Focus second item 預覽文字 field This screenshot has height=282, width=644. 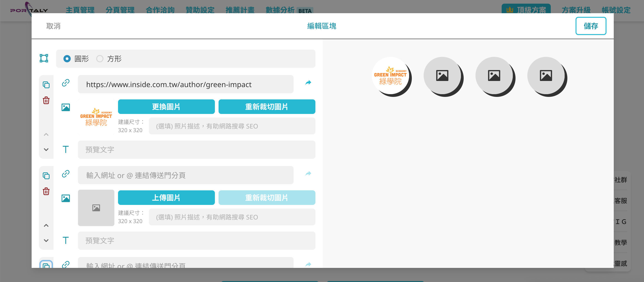(x=196, y=241)
